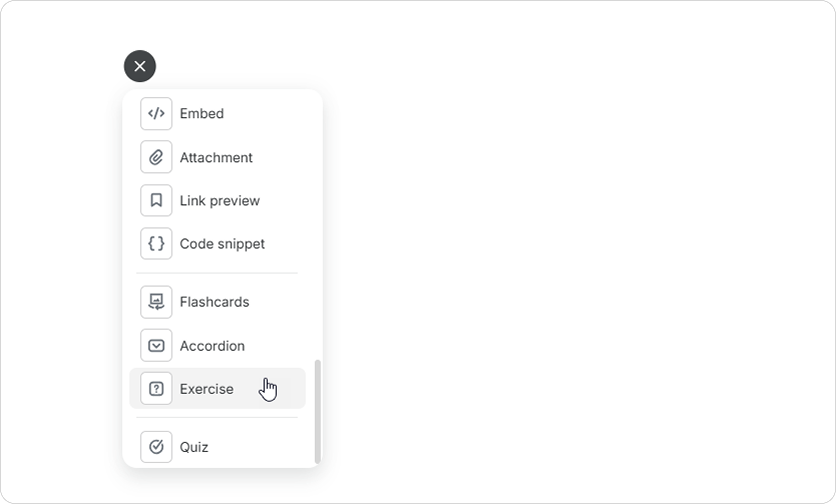Choose Quiz from the block menu
The width and height of the screenshot is (836, 504).
194,447
